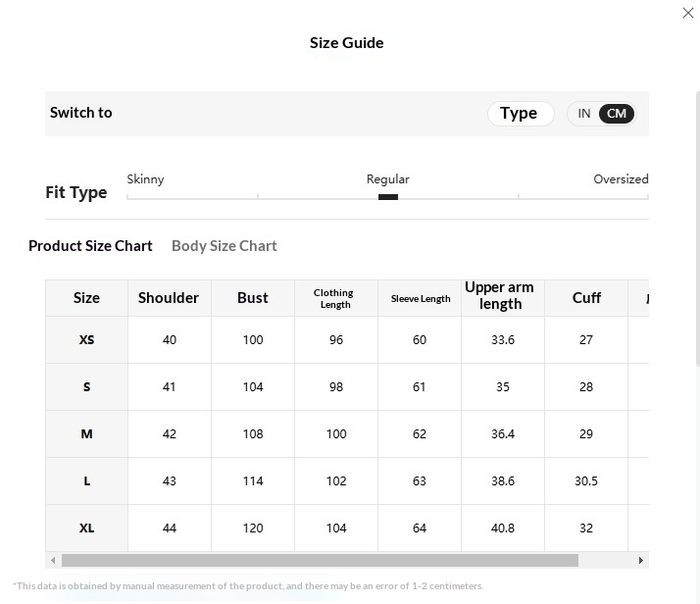700x604 pixels.
Task: Click the XL sleeve length value 64
Action: point(420,528)
